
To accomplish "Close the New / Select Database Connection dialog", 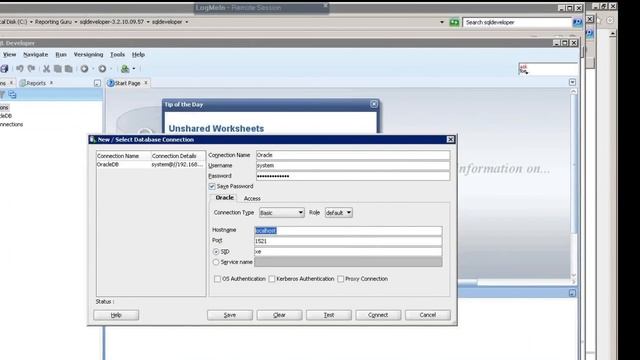I will 450,140.
